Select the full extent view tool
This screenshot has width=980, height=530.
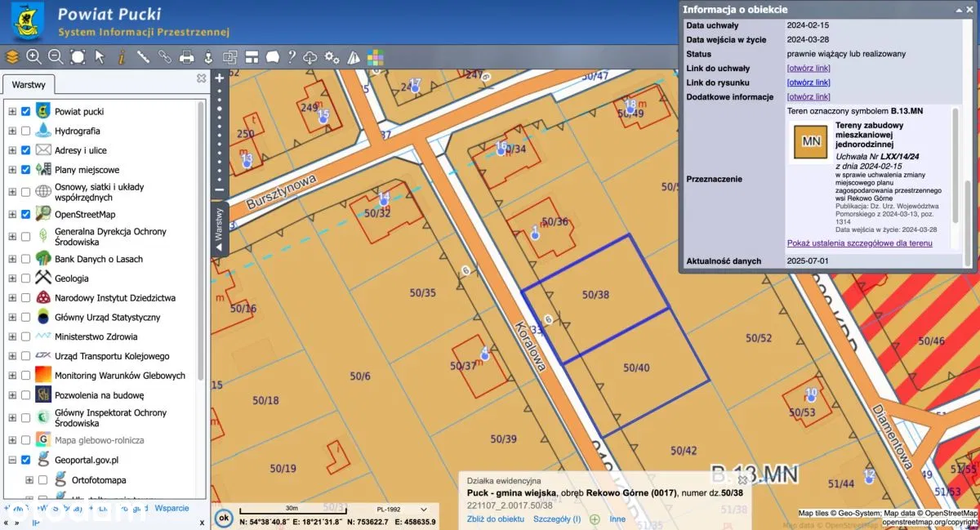pyautogui.click(x=78, y=57)
